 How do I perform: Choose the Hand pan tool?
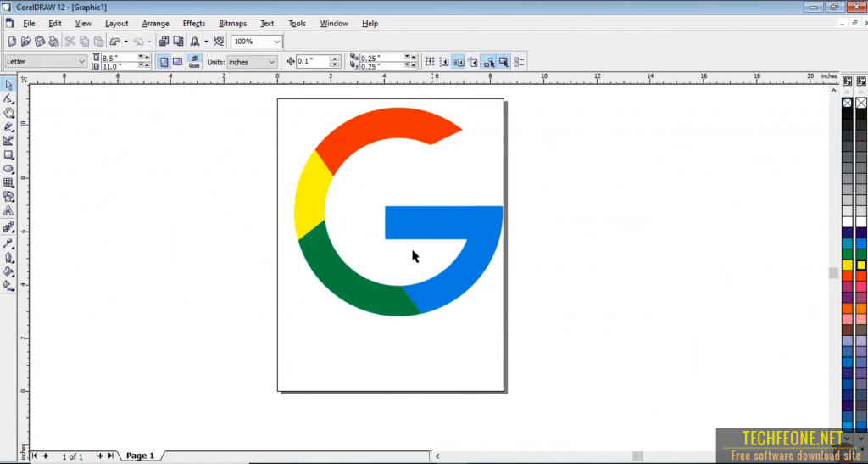8,113
